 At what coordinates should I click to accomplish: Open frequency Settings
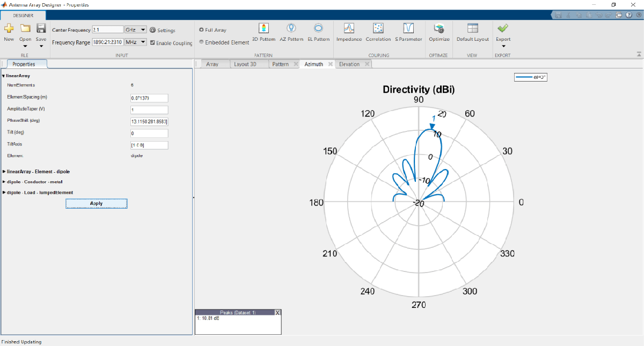click(x=163, y=31)
